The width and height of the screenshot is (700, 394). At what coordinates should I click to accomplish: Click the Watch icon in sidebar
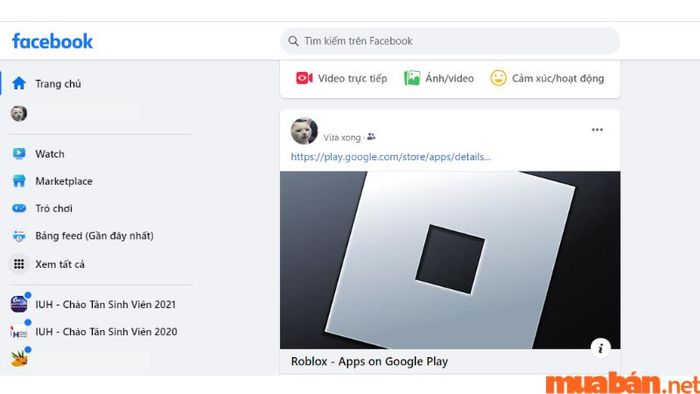pyautogui.click(x=19, y=153)
